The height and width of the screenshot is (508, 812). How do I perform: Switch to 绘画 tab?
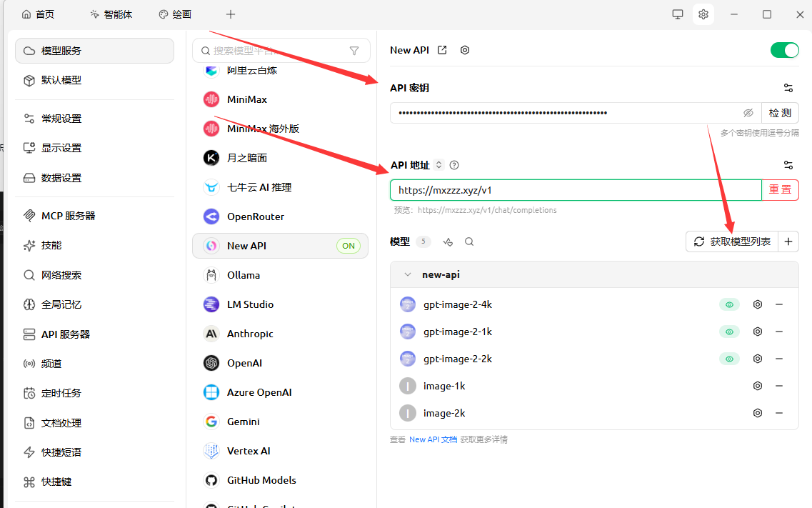click(x=175, y=14)
